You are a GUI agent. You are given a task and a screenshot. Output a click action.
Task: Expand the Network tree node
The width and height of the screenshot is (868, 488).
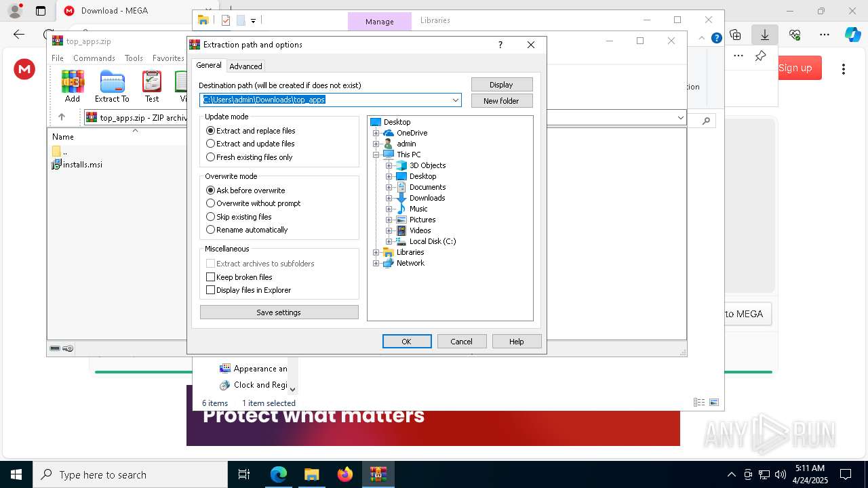(376, 263)
